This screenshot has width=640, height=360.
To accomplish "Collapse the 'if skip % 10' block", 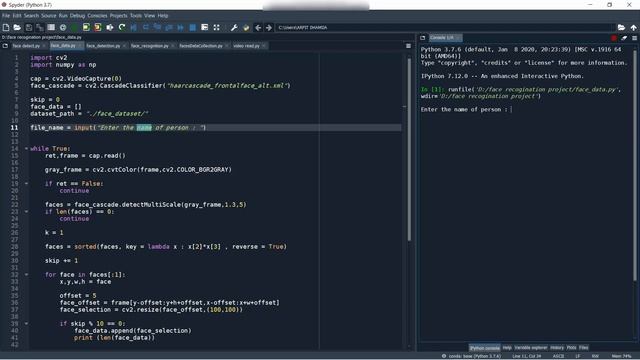I will pyautogui.click(x=26, y=324).
